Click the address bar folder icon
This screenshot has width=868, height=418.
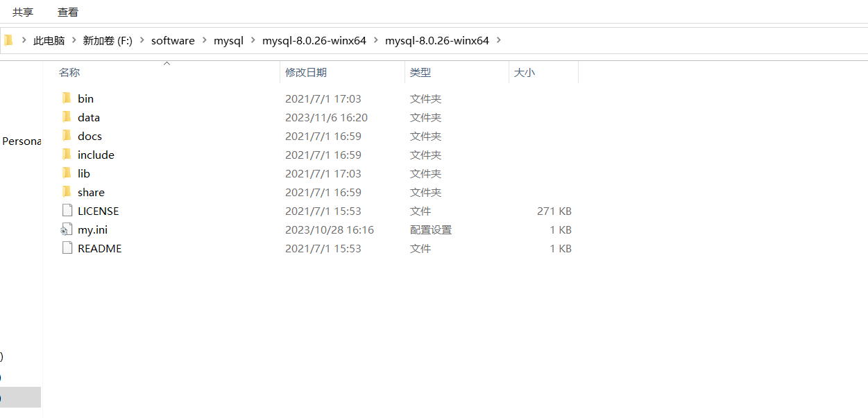point(8,40)
